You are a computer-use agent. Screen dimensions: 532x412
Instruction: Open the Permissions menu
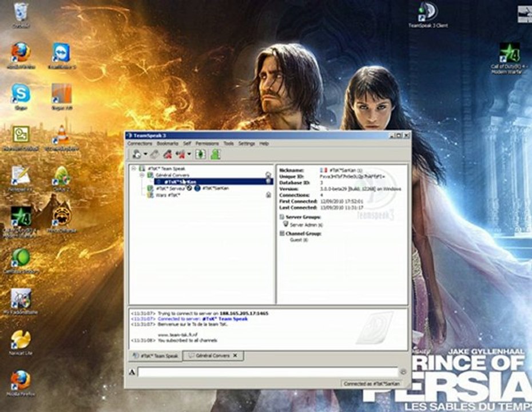pyautogui.click(x=207, y=144)
